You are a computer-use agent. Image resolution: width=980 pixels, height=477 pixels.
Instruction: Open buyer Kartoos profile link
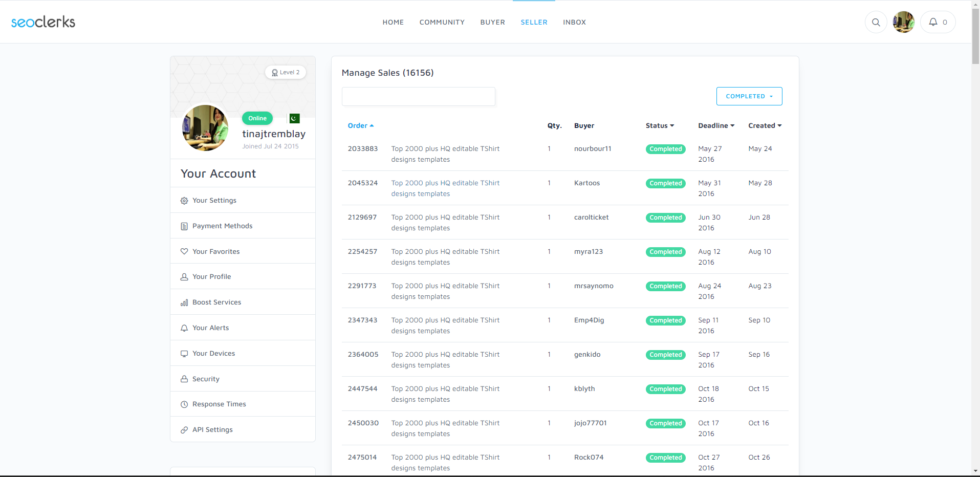coord(586,183)
